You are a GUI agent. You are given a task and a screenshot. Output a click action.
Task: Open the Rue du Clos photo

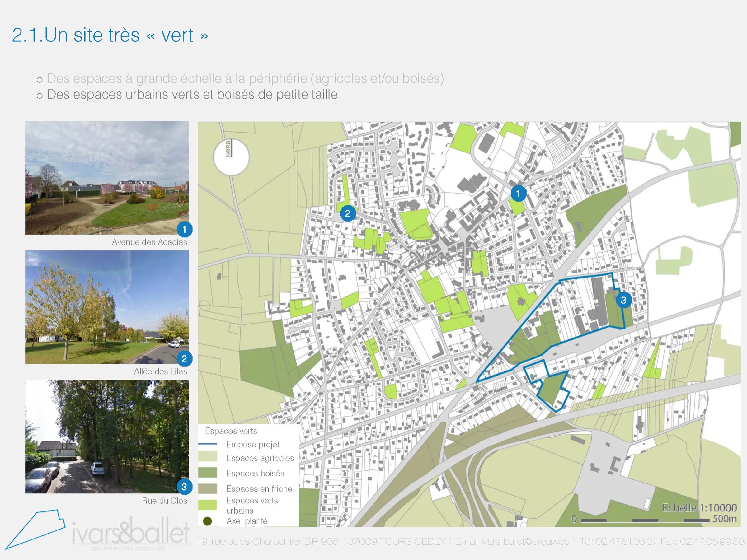pyautogui.click(x=107, y=436)
